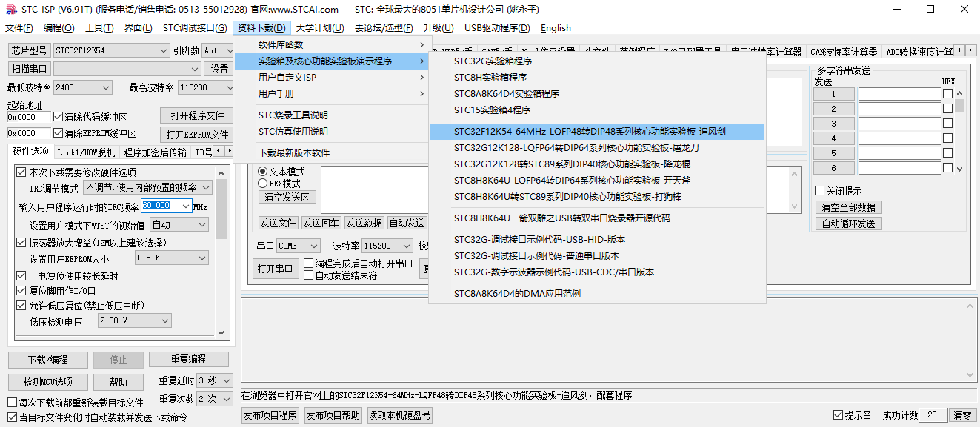
Task: Toggle 关闭提示 checkbox
Action: [819, 191]
